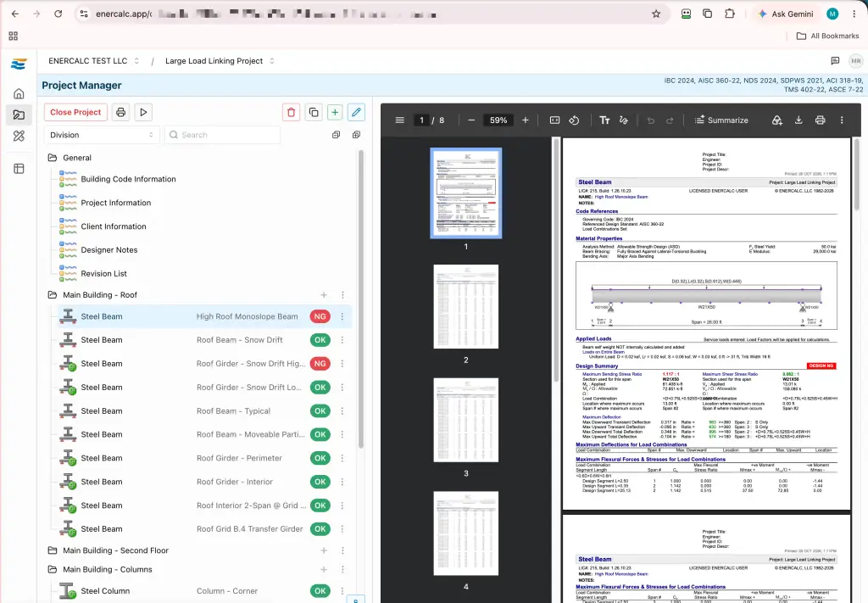Viewport: 868px width, 603px height.
Task: Select Revision List item
Action: coord(103,274)
